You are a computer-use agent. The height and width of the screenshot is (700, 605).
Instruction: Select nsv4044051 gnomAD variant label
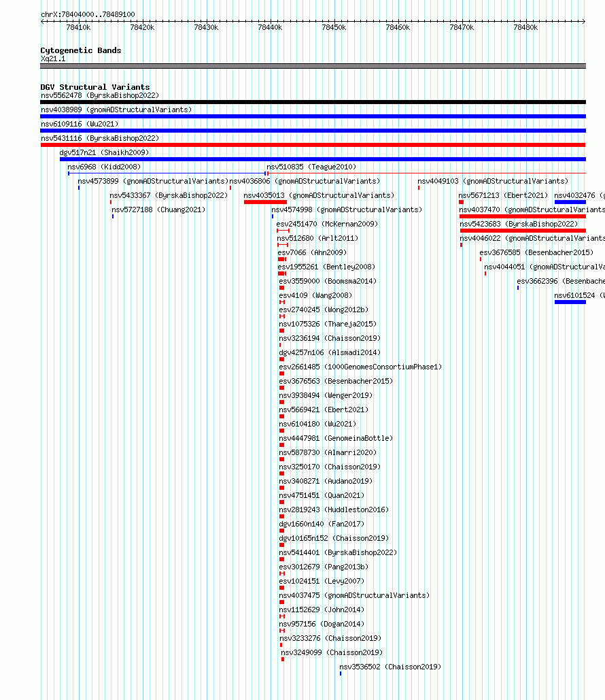pyautogui.click(x=544, y=267)
